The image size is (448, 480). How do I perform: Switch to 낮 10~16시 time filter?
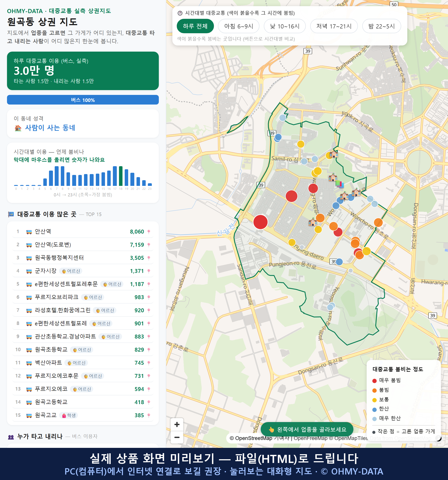coord(285,26)
